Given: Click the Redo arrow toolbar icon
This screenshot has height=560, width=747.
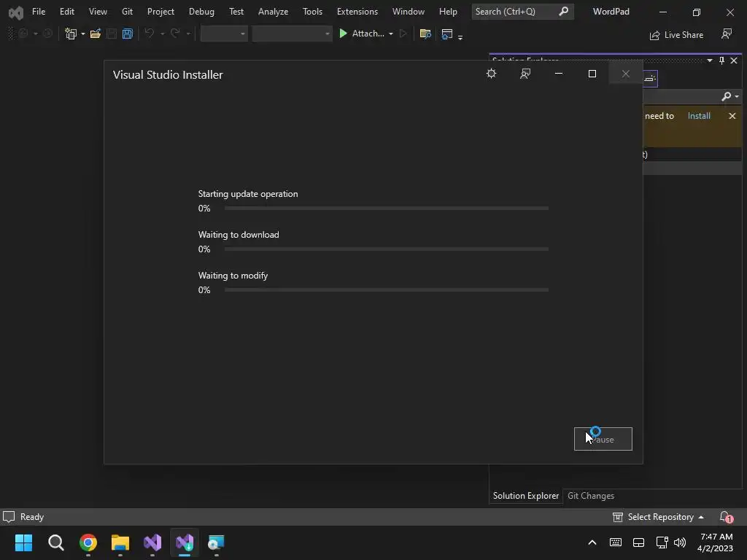Looking at the screenshot, I should [175, 34].
